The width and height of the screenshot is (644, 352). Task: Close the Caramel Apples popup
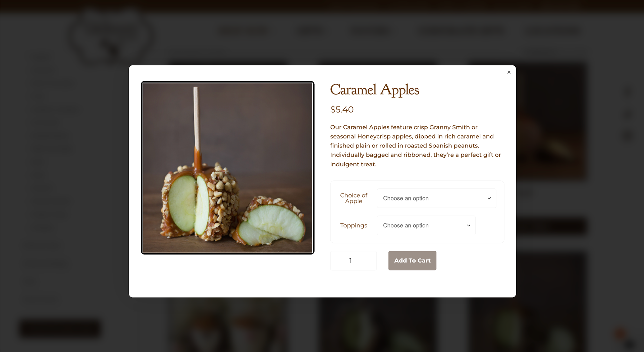pyautogui.click(x=509, y=72)
